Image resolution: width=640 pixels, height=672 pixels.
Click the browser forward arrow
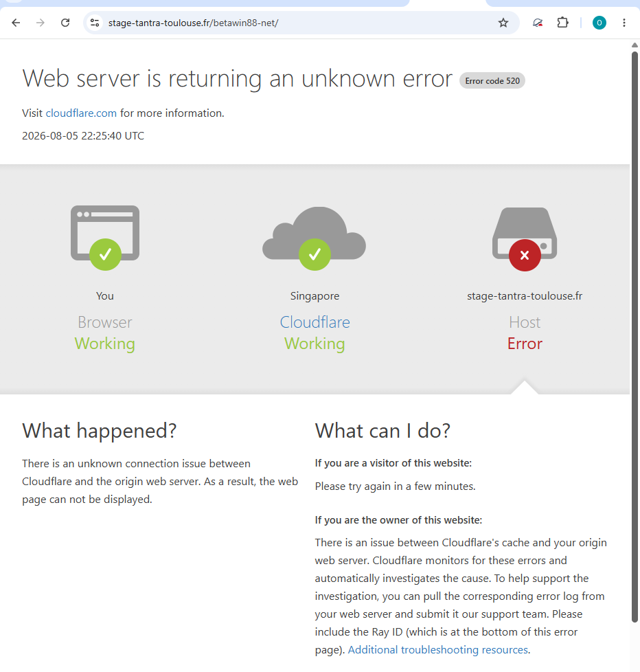point(41,23)
